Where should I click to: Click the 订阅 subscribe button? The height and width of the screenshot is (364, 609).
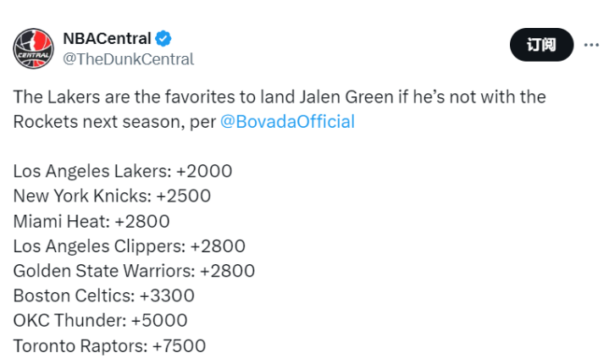tap(541, 45)
